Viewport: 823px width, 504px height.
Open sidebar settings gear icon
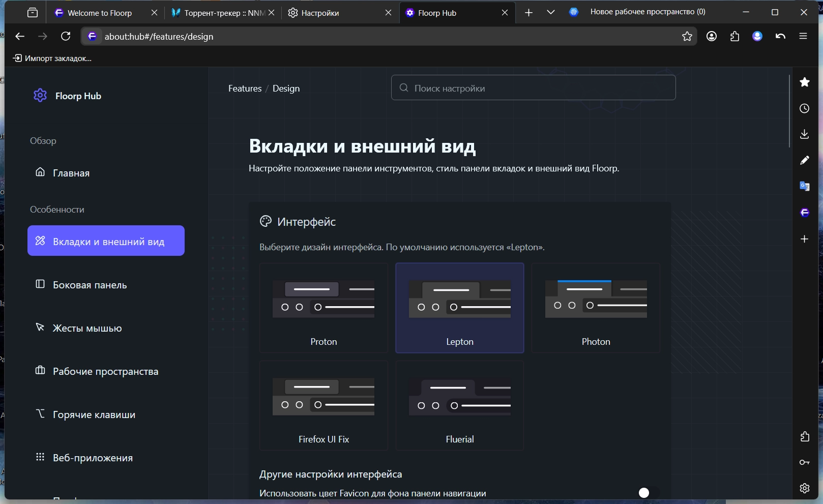click(x=804, y=488)
